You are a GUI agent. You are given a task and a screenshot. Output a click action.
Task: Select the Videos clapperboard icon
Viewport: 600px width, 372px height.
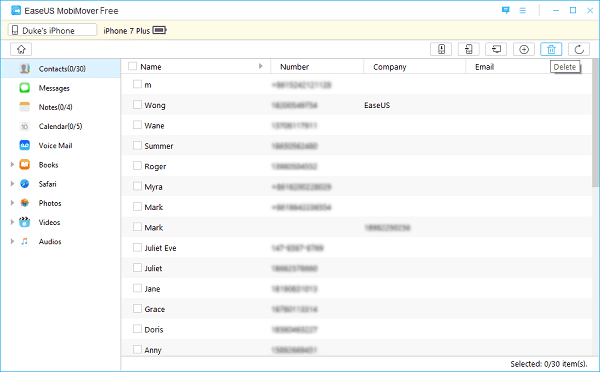25,222
